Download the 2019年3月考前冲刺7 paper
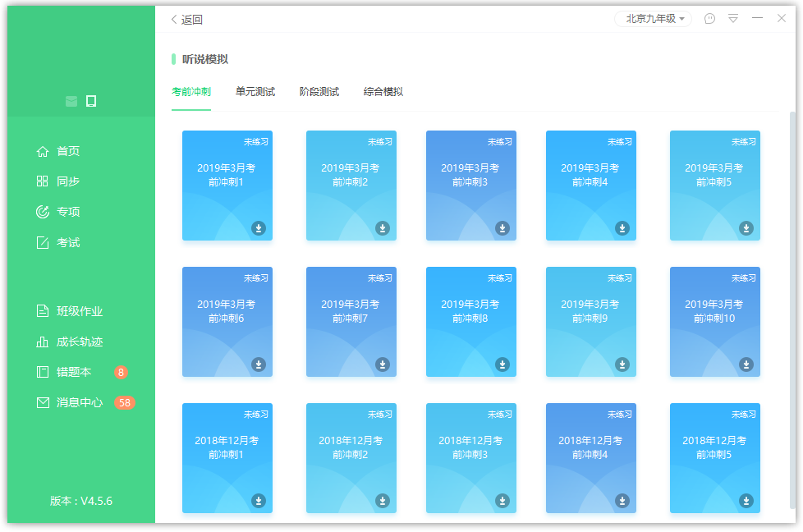 (383, 364)
